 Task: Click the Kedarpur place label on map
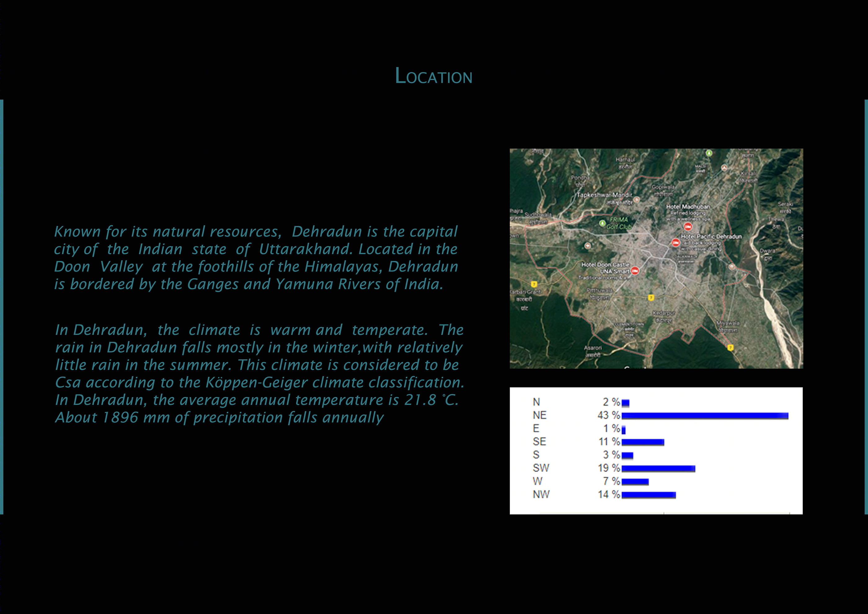[x=664, y=314]
